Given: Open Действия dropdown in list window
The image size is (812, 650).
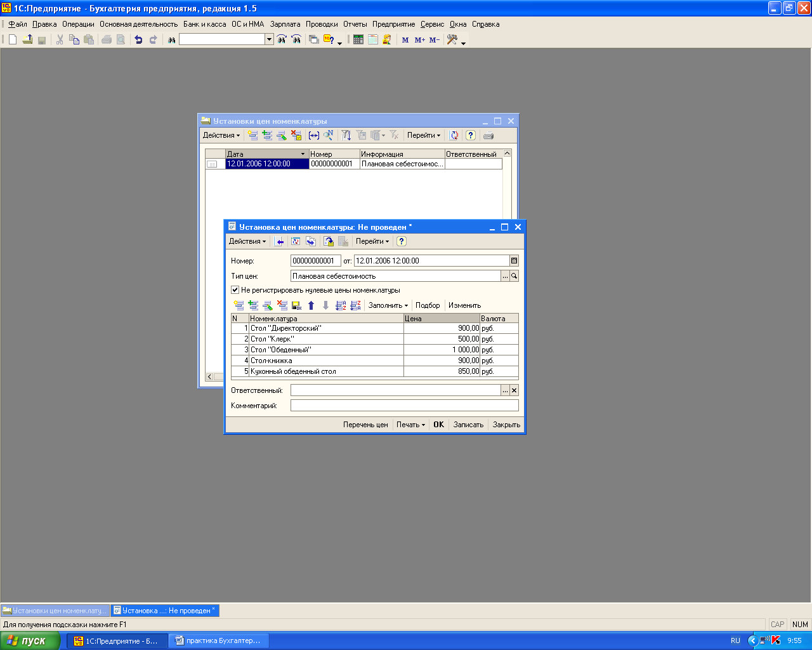Looking at the screenshot, I should [x=221, y=135].
